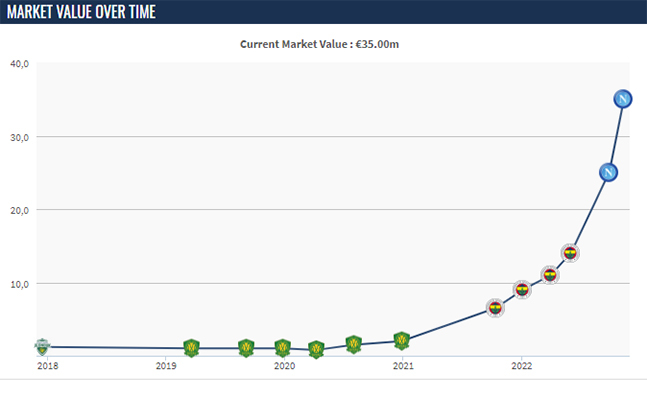The image size is (647, 397).
Task: Click the 20,0 y-axis value label
Action: coord(19,211)
